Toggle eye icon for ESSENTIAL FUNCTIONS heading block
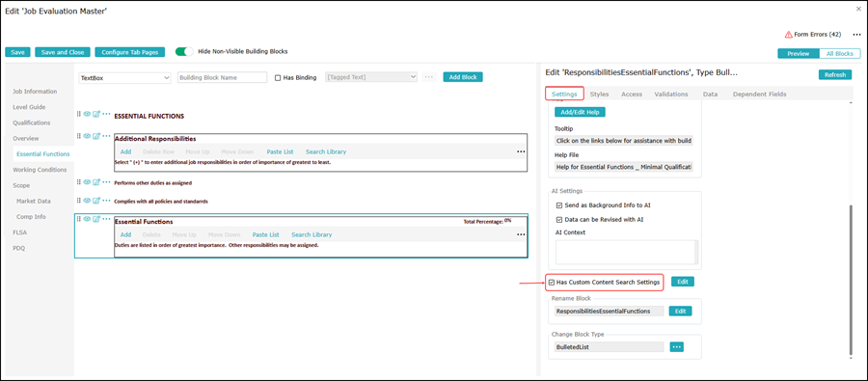This screenshot has height=381, width=868. 87,114
